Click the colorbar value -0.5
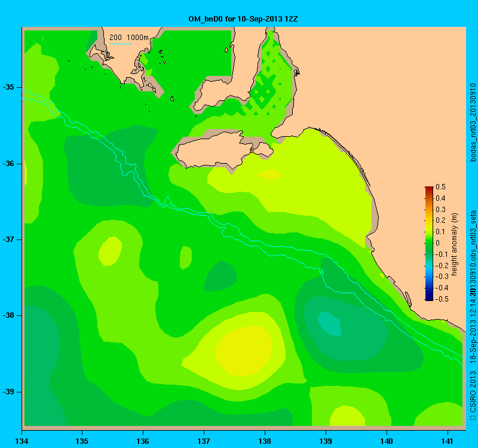This screenshot has height=448, width=478. tap(441, 299)
